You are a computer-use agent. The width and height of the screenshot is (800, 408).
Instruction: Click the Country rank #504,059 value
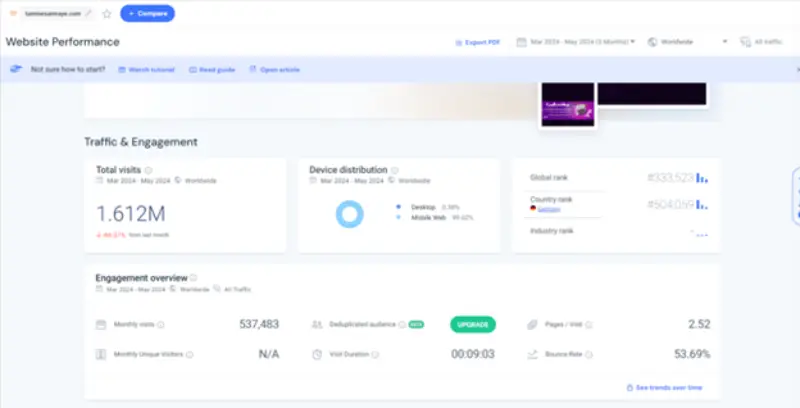670,205
